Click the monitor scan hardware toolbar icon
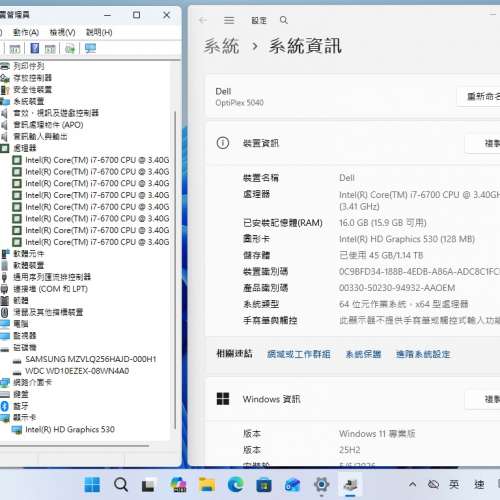This screenshot has width=500, height=500. coord(90,49)
